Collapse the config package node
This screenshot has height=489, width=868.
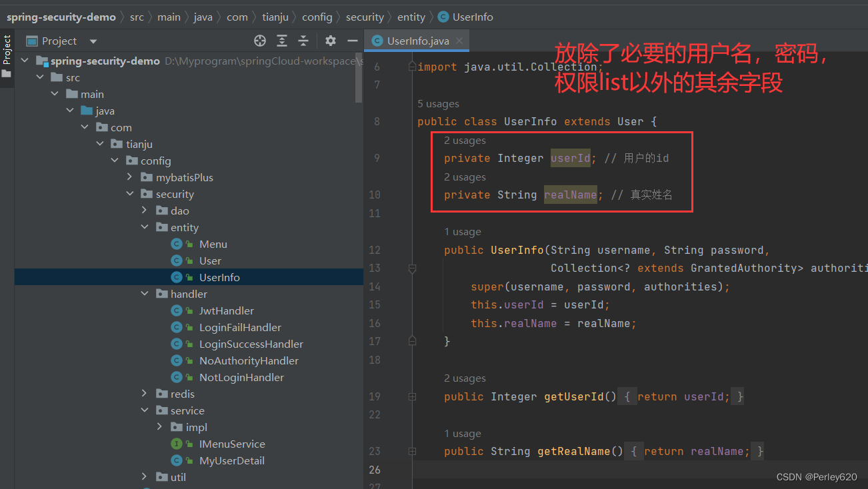click(115, 161)
